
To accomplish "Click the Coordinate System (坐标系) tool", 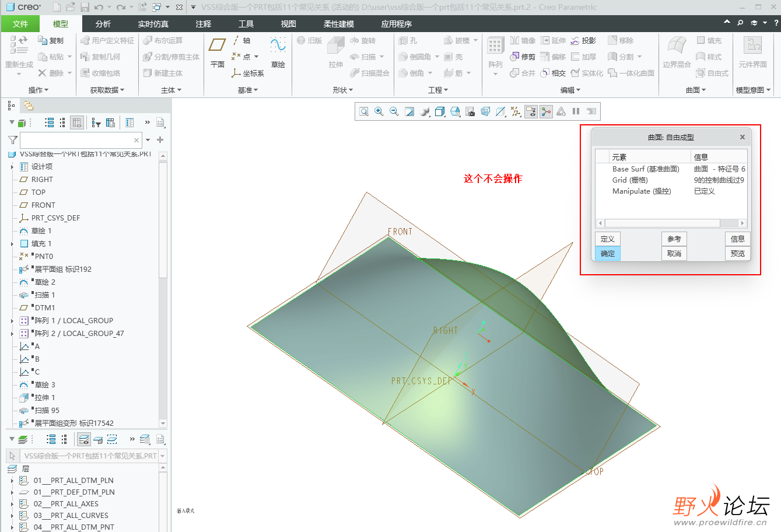I will click(x=248, y=73).
